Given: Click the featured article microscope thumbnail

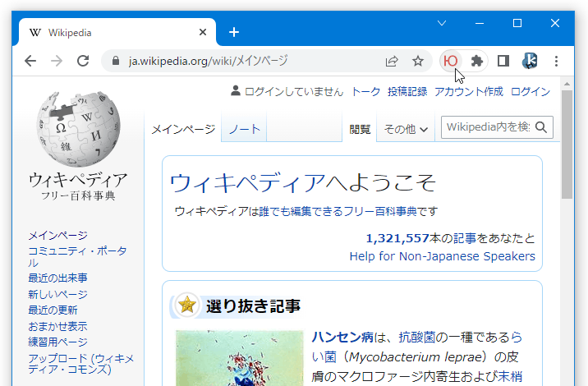Looking at the screenshot, I should pos(240,358).
